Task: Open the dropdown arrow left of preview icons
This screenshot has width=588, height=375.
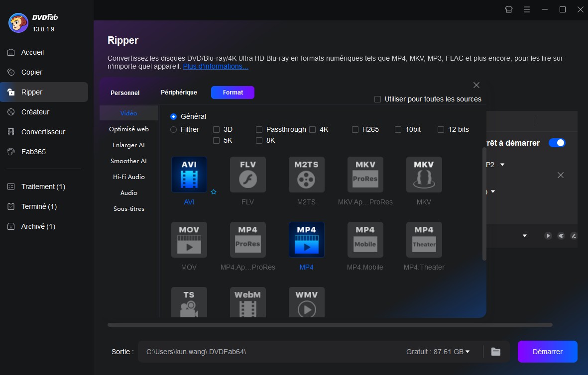Action: coord(525,236)
